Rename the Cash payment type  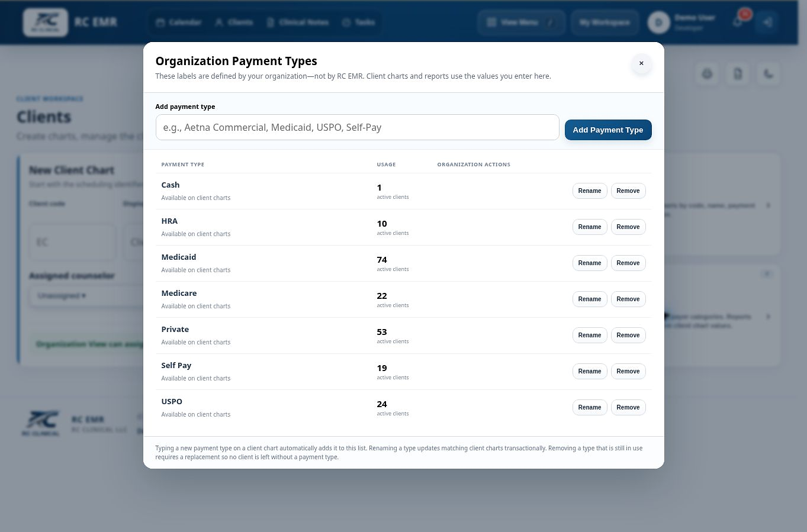point(590,191)
